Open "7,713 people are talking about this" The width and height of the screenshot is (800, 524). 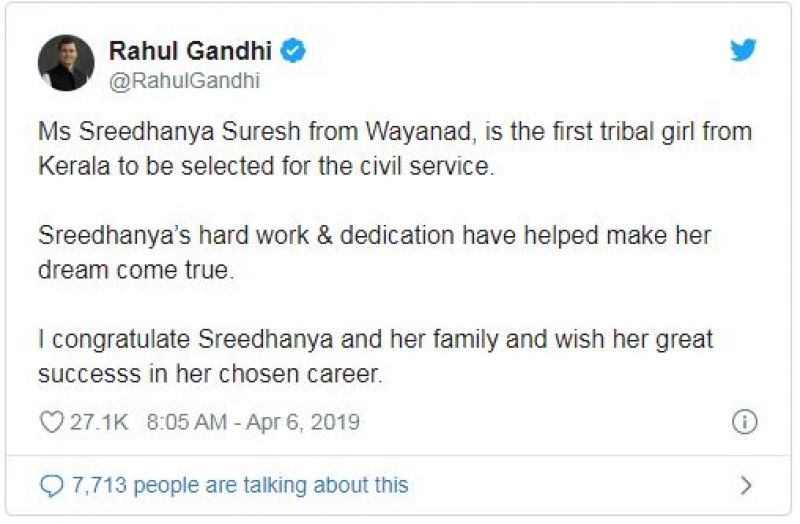point(240,485)
